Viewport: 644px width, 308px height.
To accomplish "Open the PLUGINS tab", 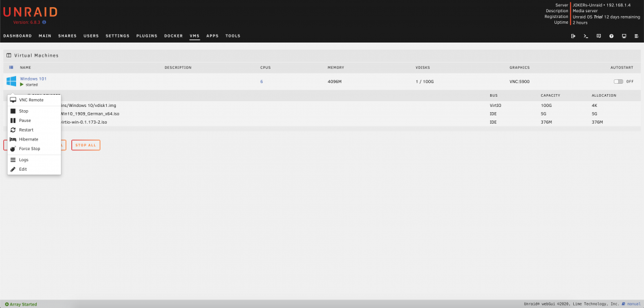I will tap(147, 36).
